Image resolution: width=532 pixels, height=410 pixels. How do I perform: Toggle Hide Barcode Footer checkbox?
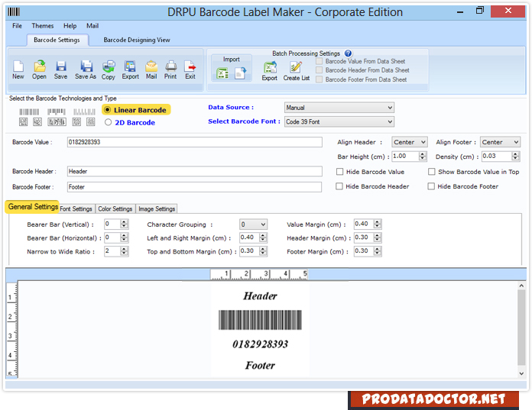pyautogui.click(x=431, y=186)
